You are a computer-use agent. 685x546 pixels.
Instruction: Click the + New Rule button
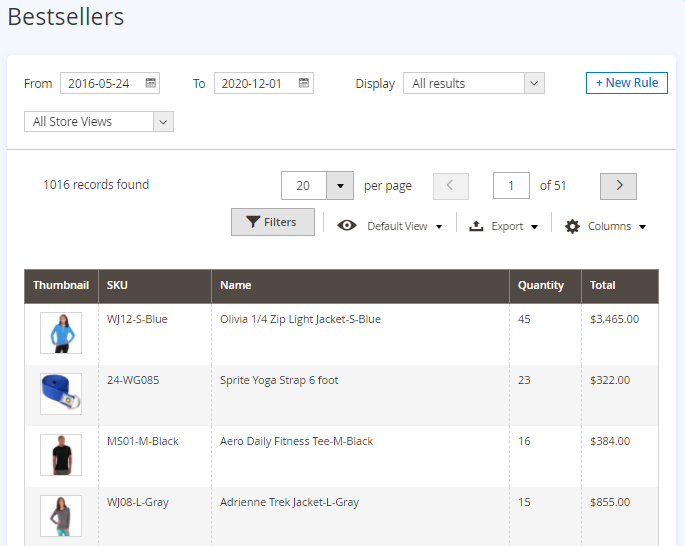pyautogui.click(x=626, y=83)
